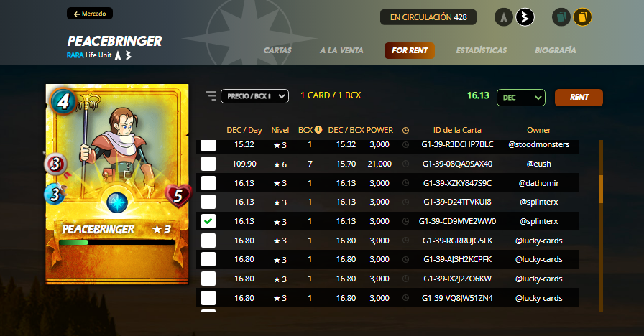The width and height of the screenshot is (644, 336).
Task: Click the mana cost 4 icon on card
Action: click(63, 101)
